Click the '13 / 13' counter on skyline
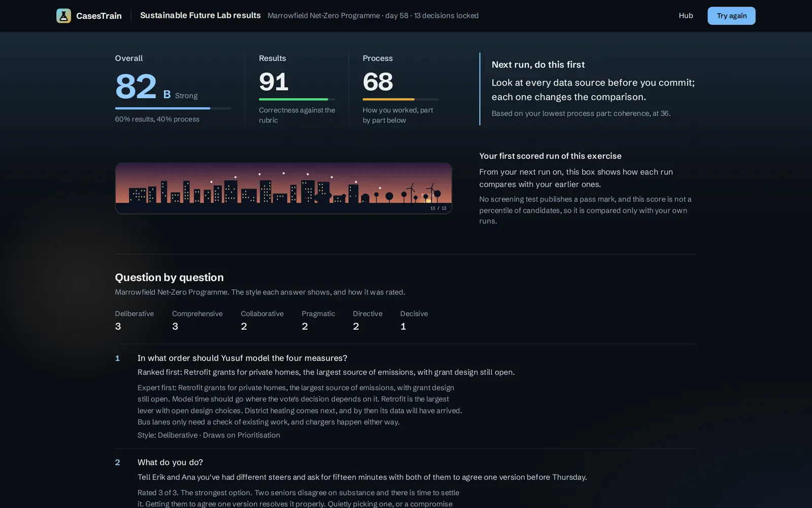Screen dimensions: 812x508 click(438, 208)
